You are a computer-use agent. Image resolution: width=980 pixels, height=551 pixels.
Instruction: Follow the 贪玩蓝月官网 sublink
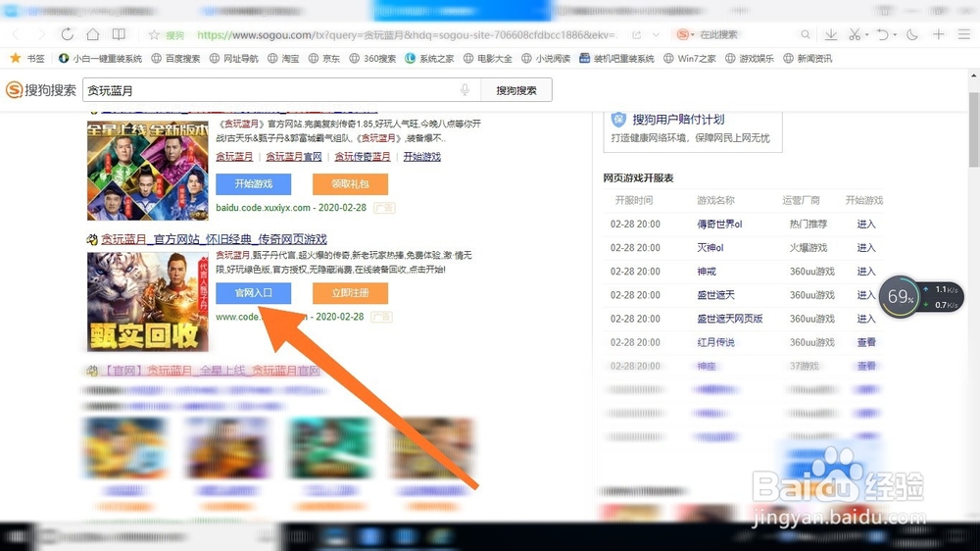[x=294, y=156]
